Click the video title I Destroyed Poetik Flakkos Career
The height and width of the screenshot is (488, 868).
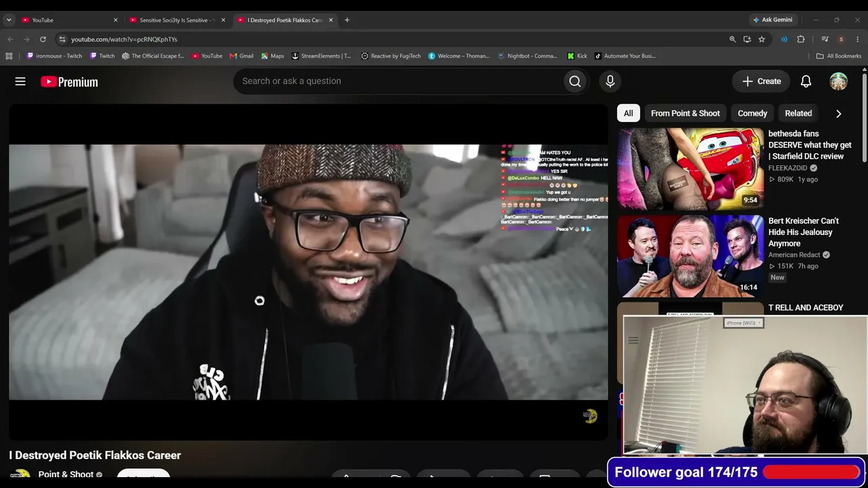point(95,455)
